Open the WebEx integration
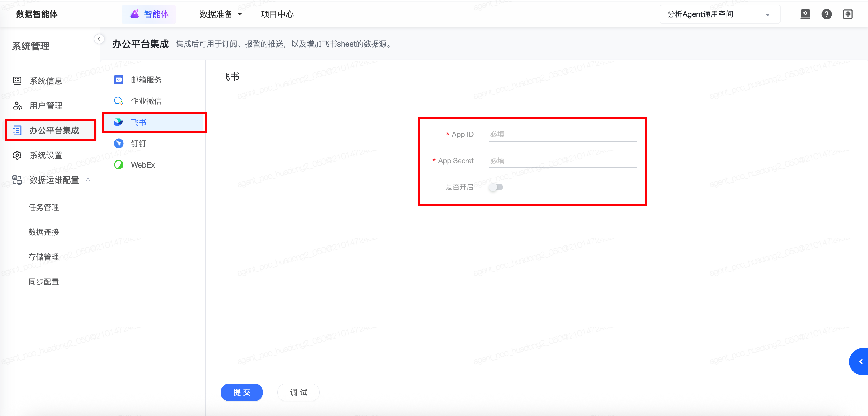The width and height of the screenshot is (868, 416). 143,165
